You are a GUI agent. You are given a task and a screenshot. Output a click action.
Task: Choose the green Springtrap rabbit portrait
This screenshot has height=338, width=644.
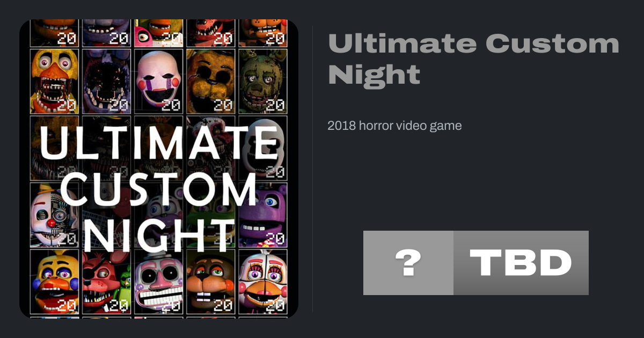(263, 82)
